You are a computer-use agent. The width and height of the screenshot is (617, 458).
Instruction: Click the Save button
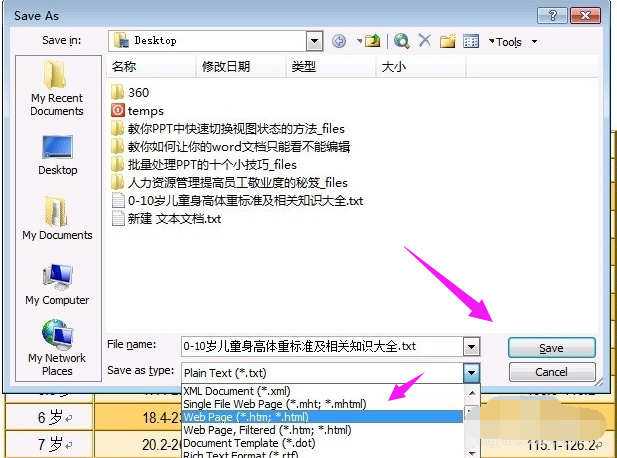pyautogui.click(x=551, y=348)
